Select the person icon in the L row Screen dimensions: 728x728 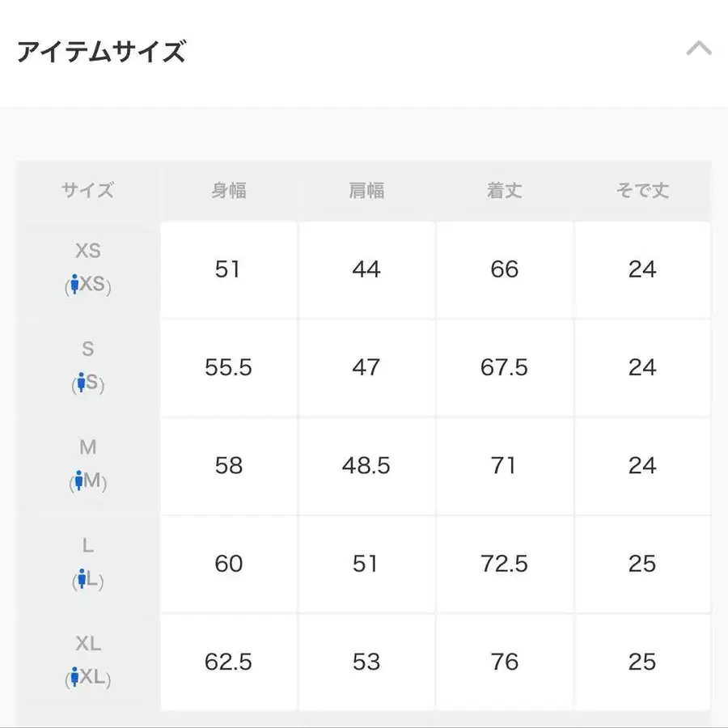(81, 579)
